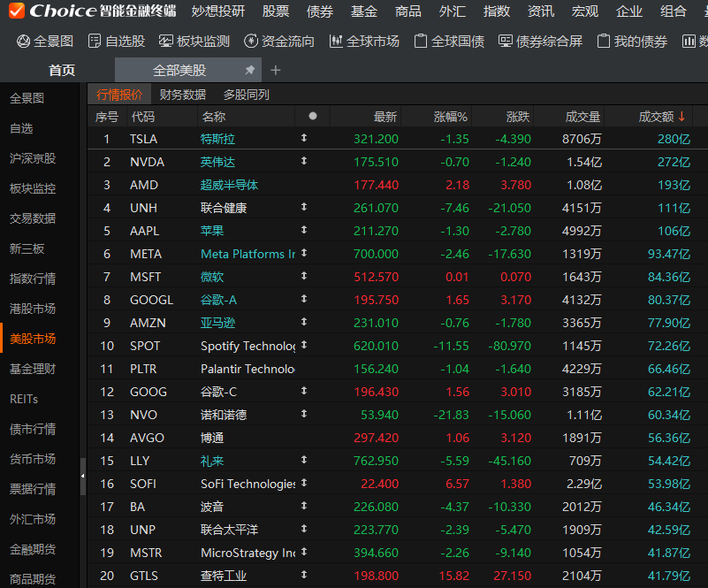Select the SOFI row code

143,485
